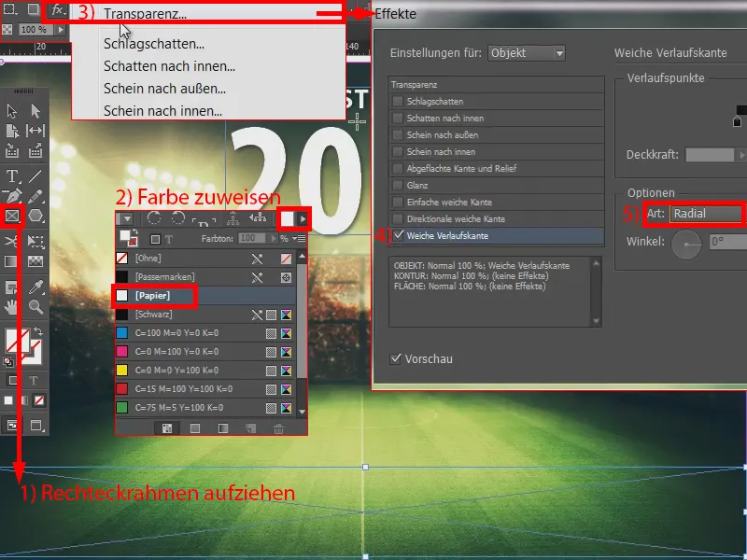This screenshot has height=560, width=747.
Task: Select the Direct Selection tool white arrow
Action: coord(35,111)
